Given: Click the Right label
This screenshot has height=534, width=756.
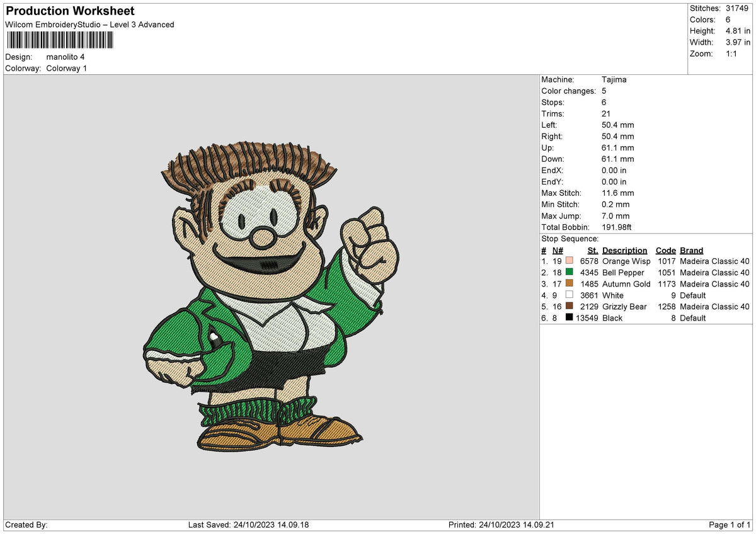Looking at the screenshot, I should [x=553, y=136].
